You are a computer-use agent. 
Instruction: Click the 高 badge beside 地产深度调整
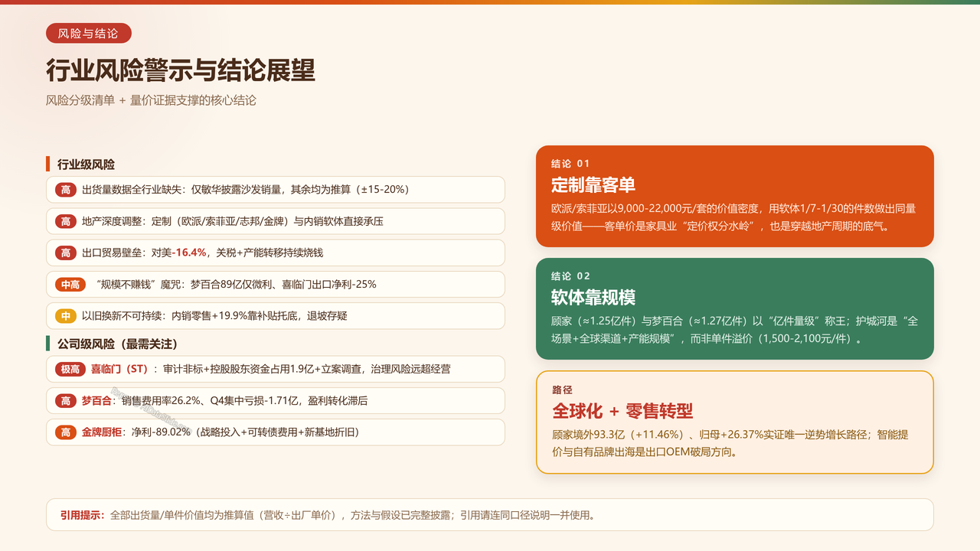click(x=65, y=221)
